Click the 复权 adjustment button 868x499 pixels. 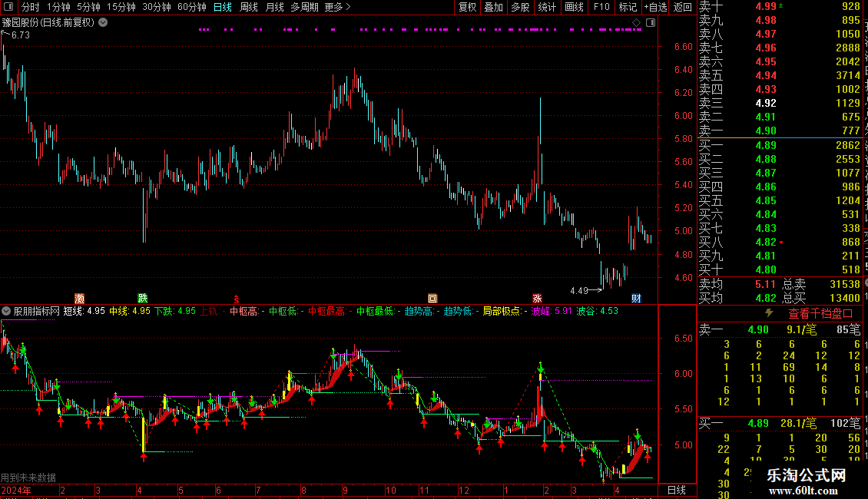coord(468,7)
